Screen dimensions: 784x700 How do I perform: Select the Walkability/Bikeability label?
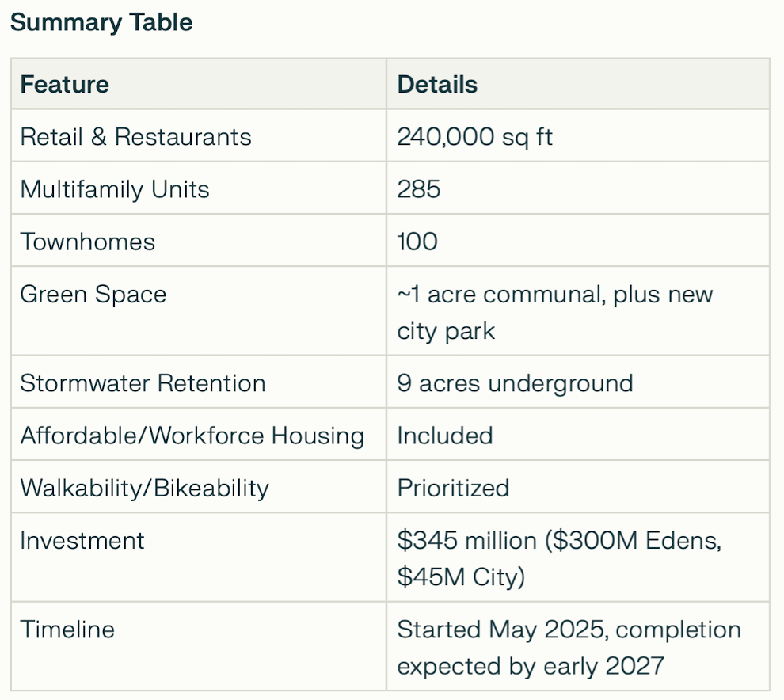pyautogui.click(x=144, y=488)
